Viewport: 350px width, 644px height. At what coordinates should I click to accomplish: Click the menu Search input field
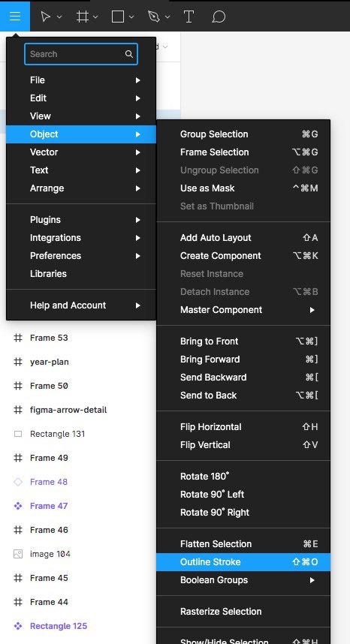[81, 54]
